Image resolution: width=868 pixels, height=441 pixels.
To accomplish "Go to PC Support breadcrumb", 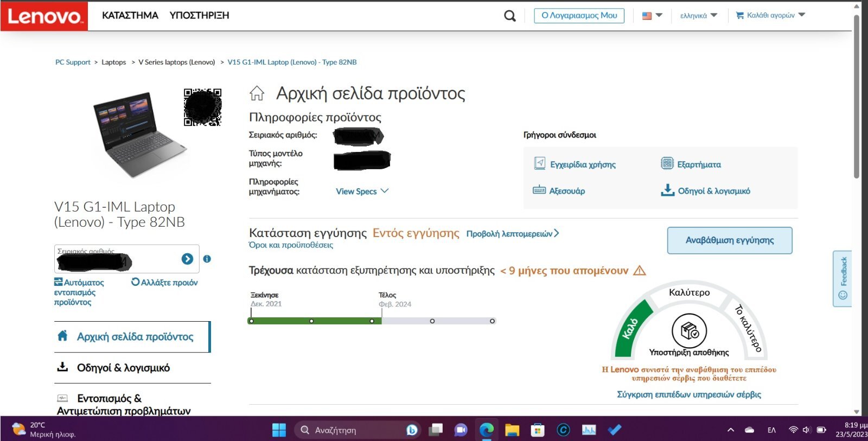I will [x=73, y=62].
